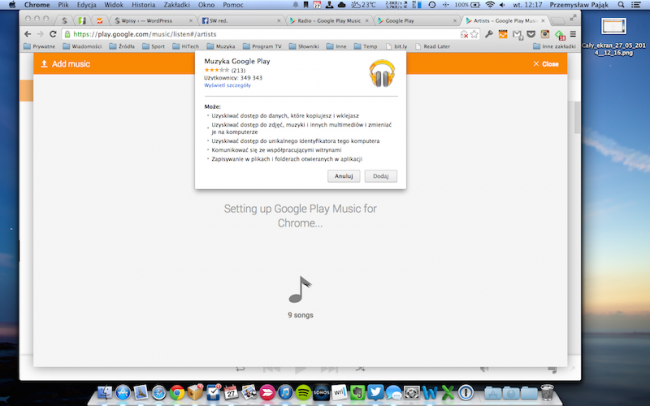Open Evernote from the Dock

(x=357, y=392)
